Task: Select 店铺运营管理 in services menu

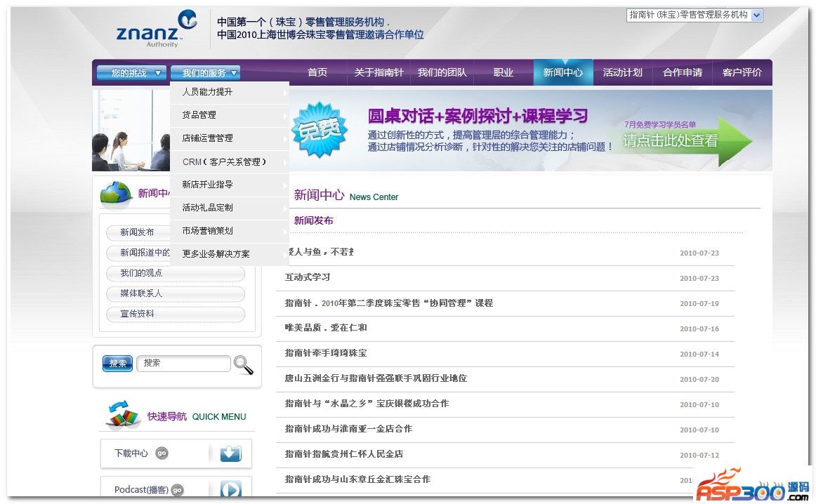Action: coord(230,138)
